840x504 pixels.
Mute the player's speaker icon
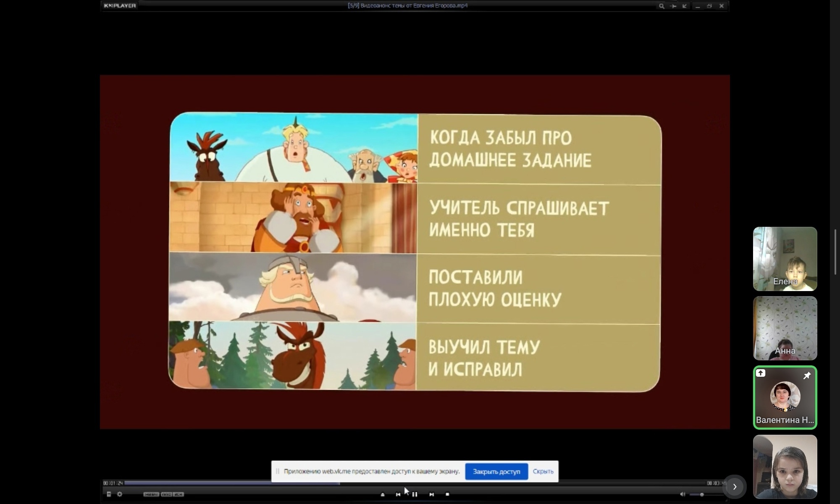(x=682, y=494)
